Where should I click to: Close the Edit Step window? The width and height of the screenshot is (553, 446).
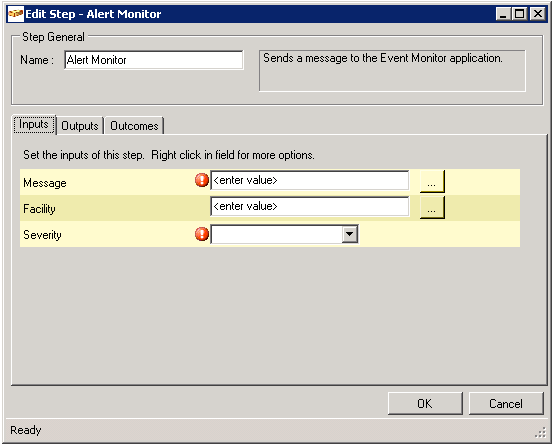tap(538, 14)
